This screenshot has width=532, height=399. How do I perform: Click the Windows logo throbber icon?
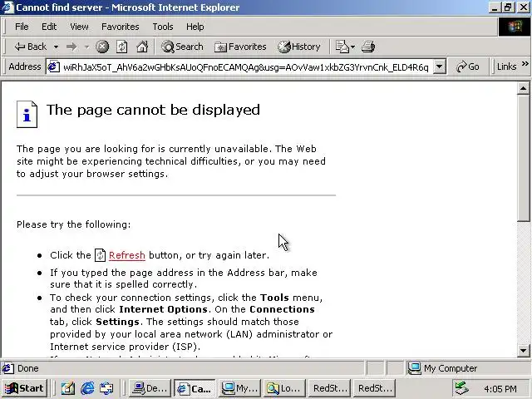coord(515,27)
